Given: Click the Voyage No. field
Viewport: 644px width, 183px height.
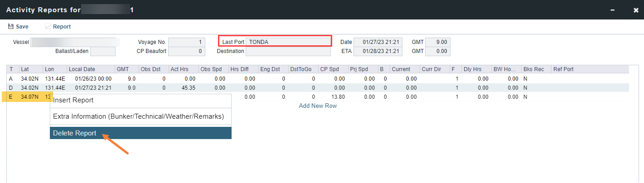Looking at the screenshot, I should click(186, 42).
